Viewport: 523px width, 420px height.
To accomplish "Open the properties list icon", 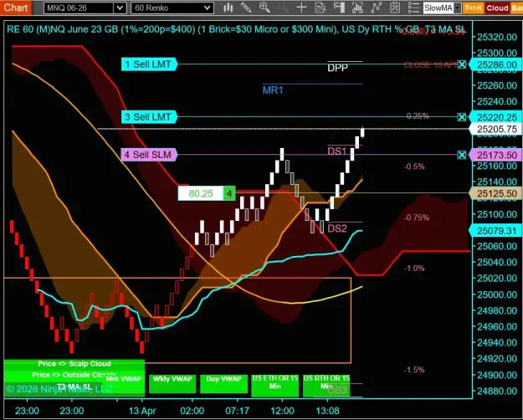I will click(413, 8).
